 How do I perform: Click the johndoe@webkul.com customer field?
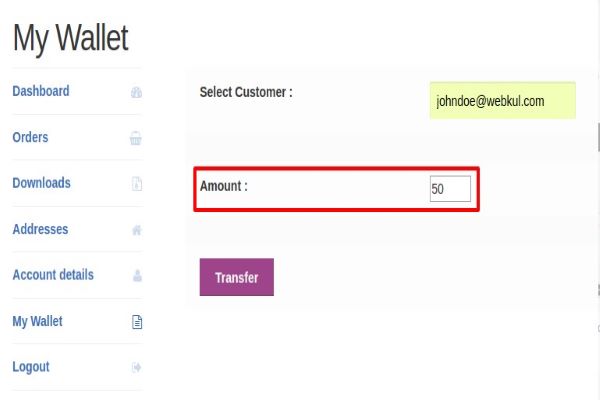click(502, 101)
